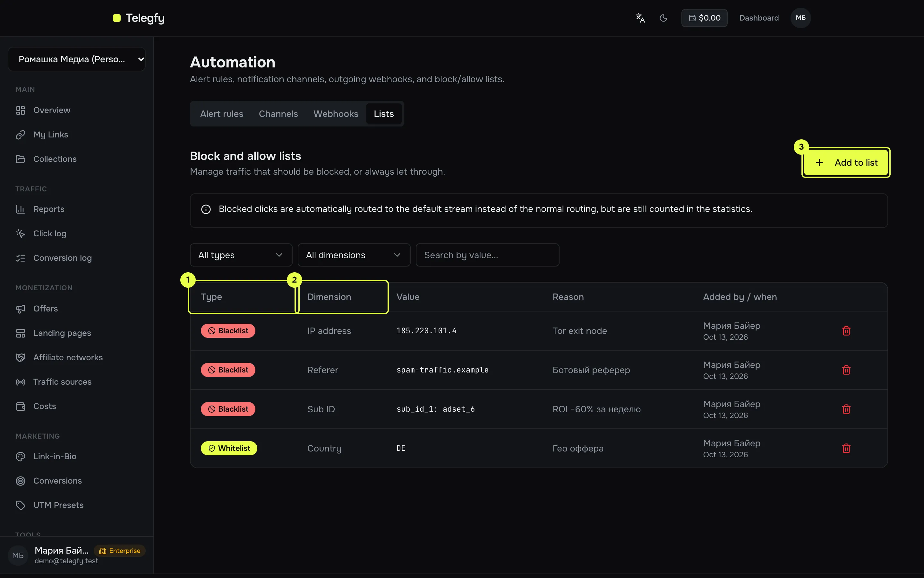Switch to Alert rules tab
924x578 pixels.
point(221,114)
